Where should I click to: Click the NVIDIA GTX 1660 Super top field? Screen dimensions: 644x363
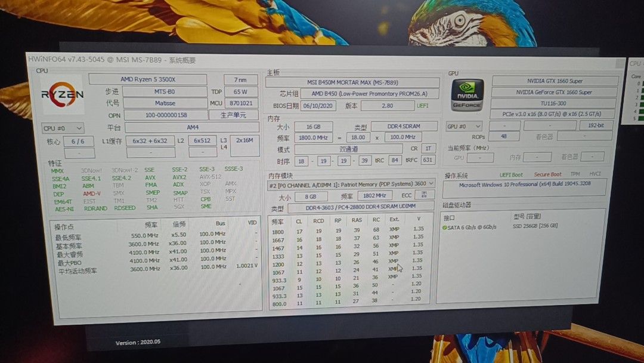pos(555,81)
